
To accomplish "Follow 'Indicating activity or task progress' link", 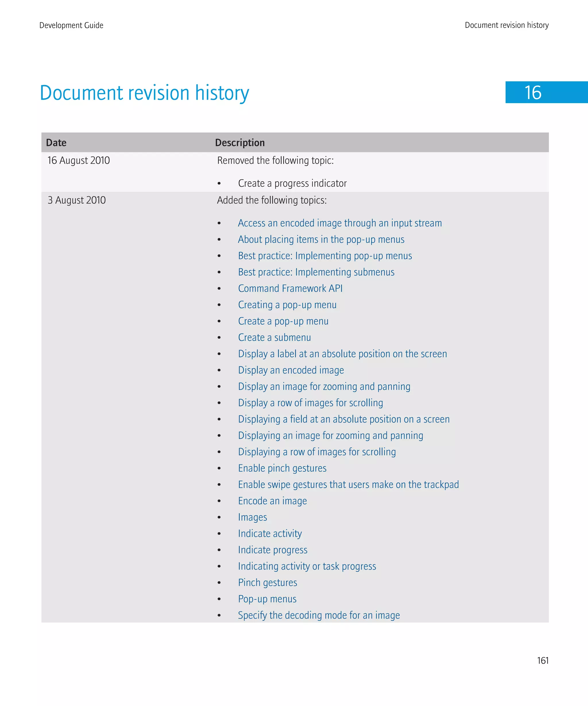I will coord(307,566).
